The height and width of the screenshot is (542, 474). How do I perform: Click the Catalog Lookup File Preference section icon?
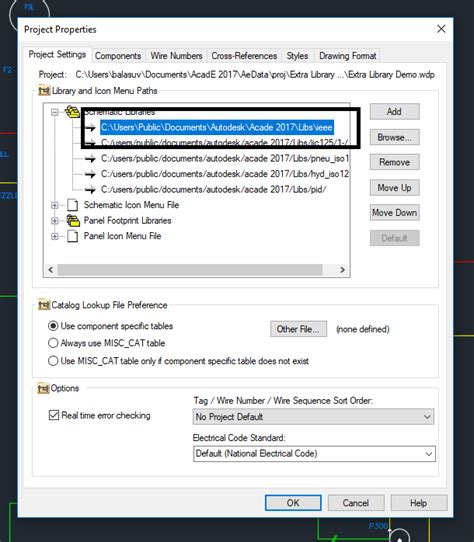[44, 305]
